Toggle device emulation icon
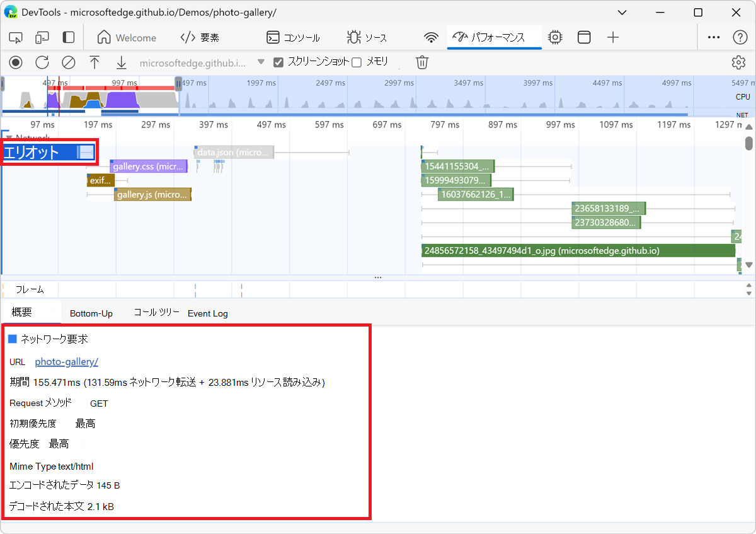The width and height of the screenshot is (756, 534). click(x=42, y=38)
